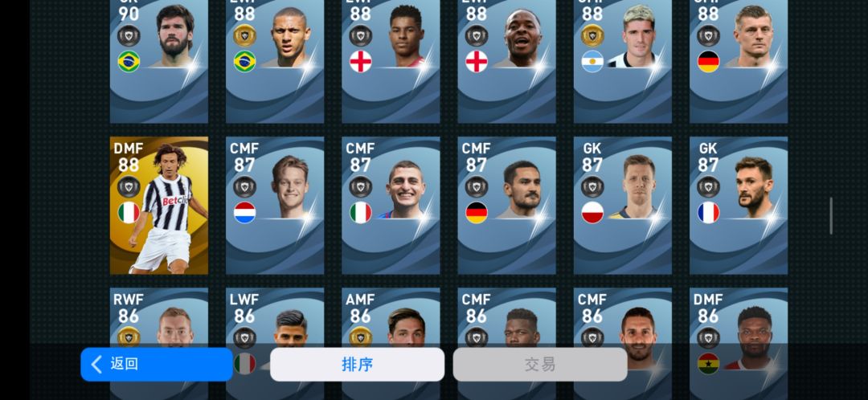Tap the Germany flag on CMF 87 card
Image resolution: width=868 pixels, height=400 pixels.
point(477,212)
